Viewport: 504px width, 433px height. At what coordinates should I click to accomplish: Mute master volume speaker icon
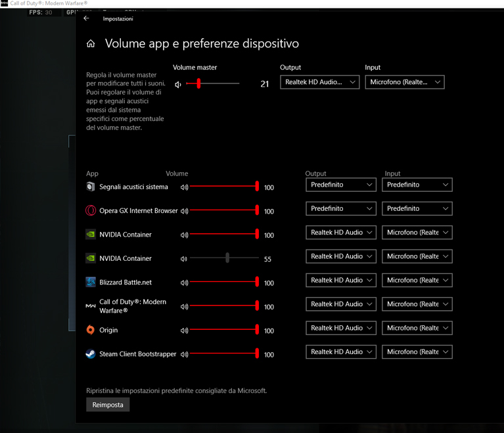click(178, 84)
